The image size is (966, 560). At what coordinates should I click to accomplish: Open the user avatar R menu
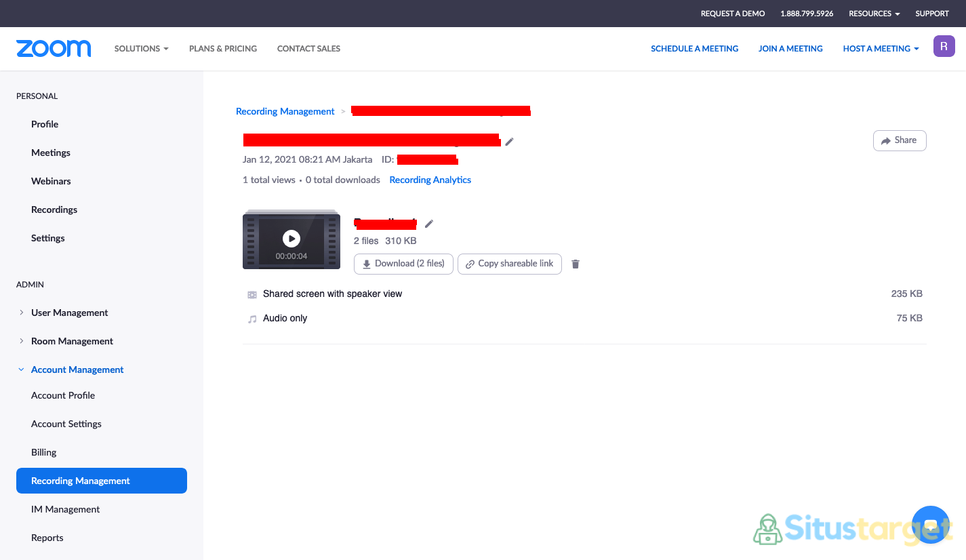pos(944,46)
